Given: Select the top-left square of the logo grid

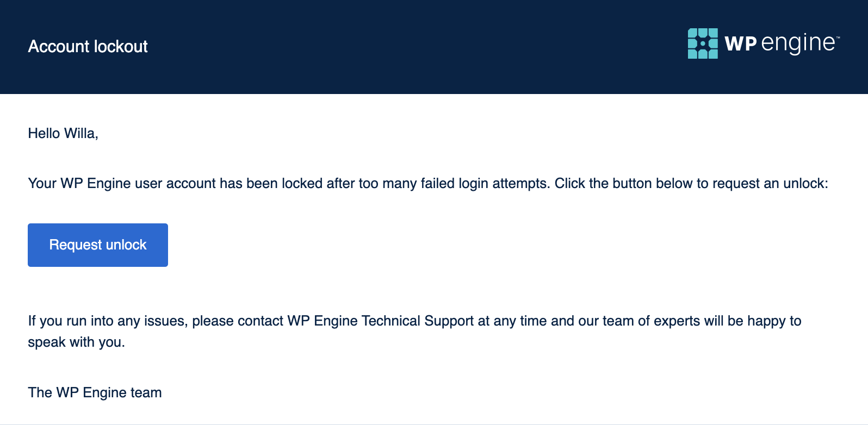Looking at the screenshot, I should 691,32.
